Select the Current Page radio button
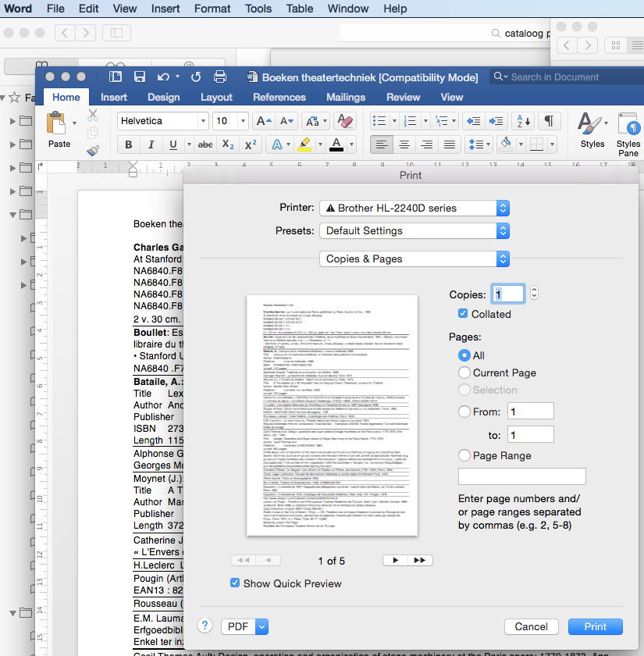 (x=465, y=373)
